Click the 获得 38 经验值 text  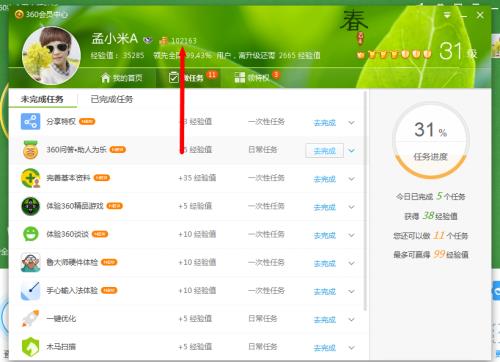431,216
